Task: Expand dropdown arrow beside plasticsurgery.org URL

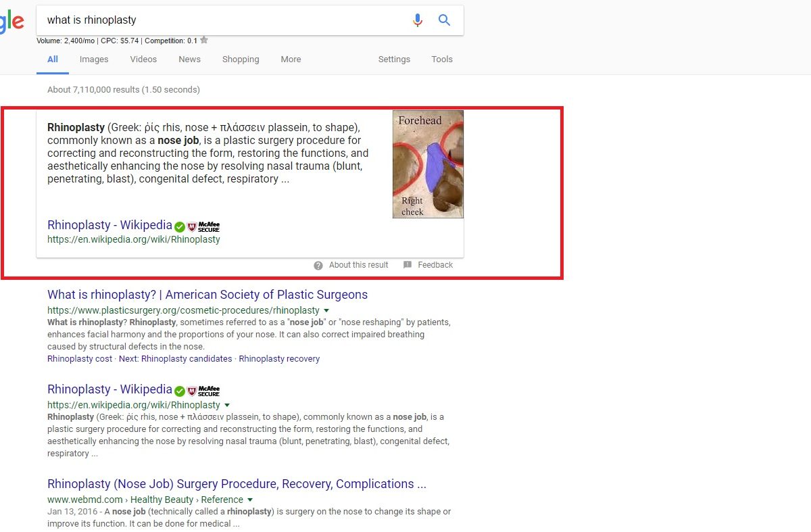Action: coord(326,310)
